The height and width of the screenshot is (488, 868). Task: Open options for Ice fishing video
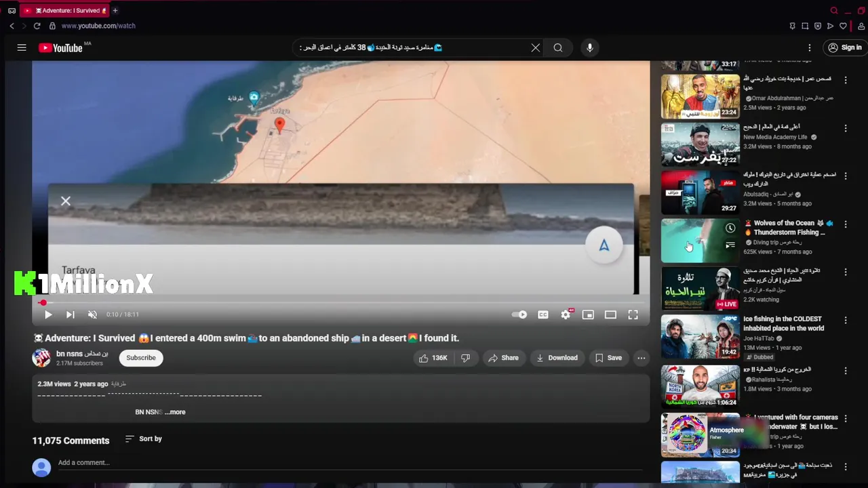click(846, 320)
